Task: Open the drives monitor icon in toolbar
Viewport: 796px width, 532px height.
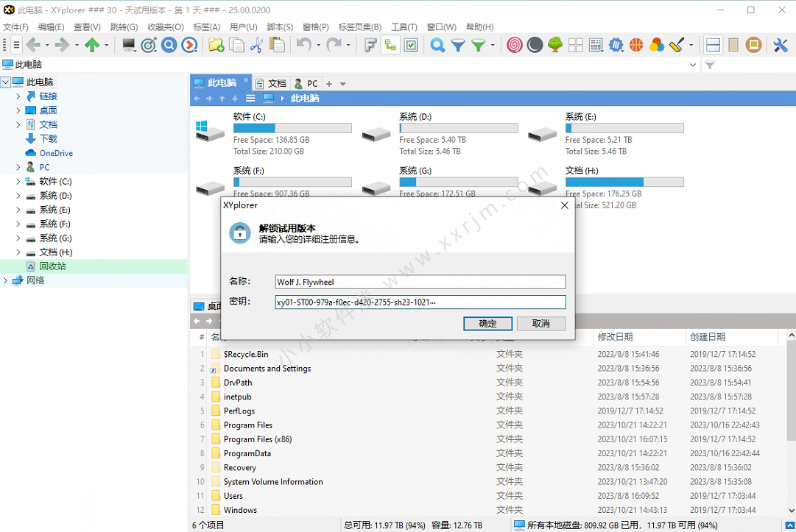Action: [x=128, y=45]
